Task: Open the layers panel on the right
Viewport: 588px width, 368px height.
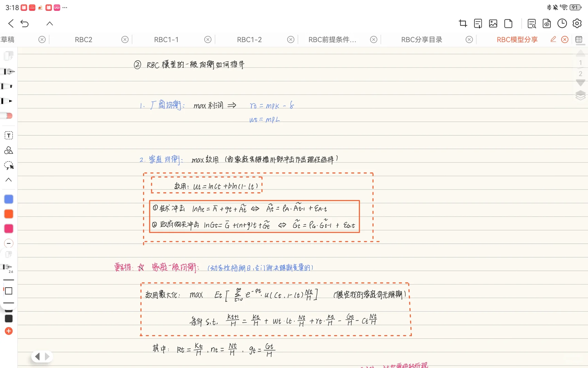Action: (580, 96)
